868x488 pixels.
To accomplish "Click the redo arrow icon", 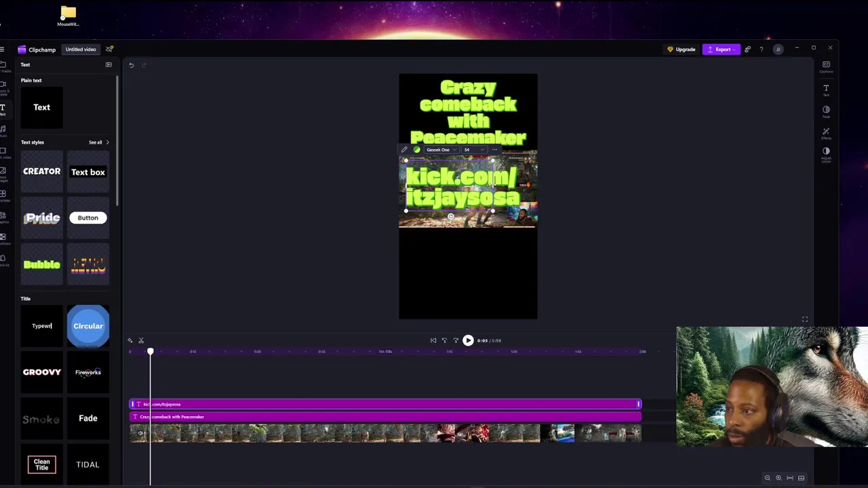I will (x=144, y=65).
